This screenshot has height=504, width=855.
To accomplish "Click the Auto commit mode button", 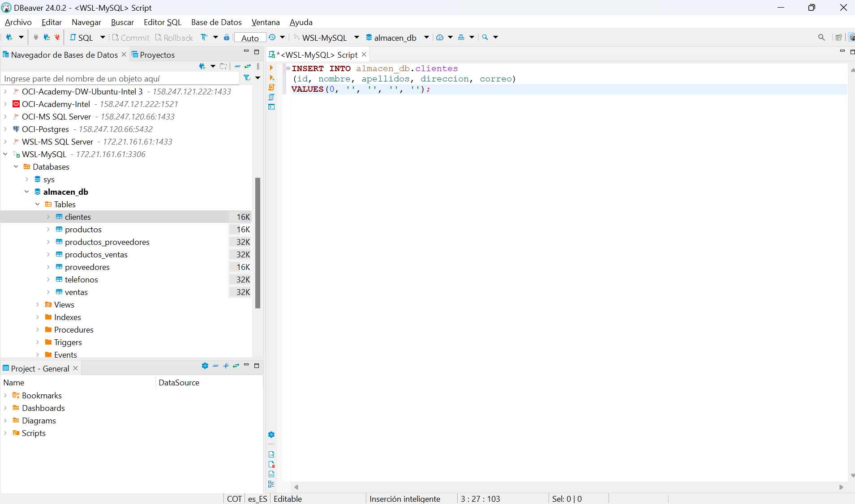I will click(x=250, y=38).
